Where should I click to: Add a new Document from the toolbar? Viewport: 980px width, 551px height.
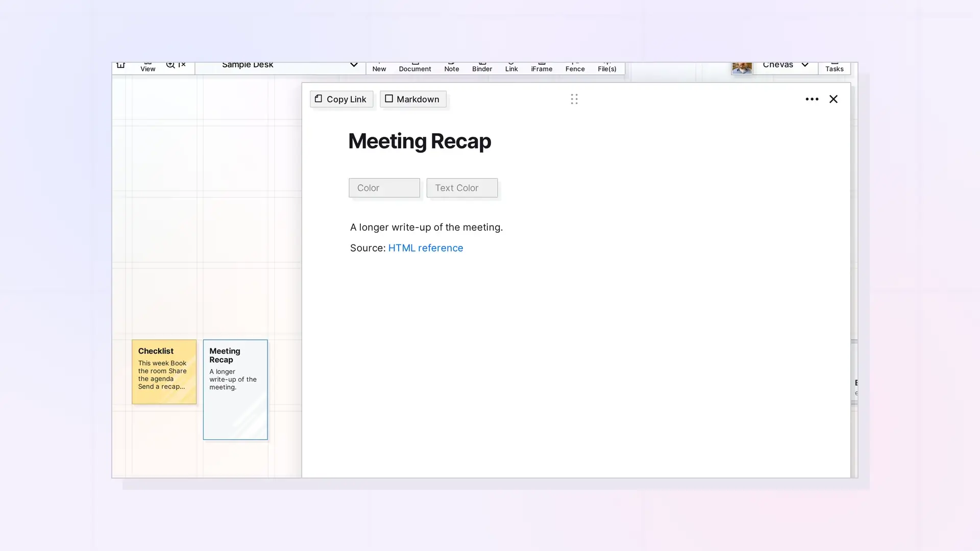[415, 68]
